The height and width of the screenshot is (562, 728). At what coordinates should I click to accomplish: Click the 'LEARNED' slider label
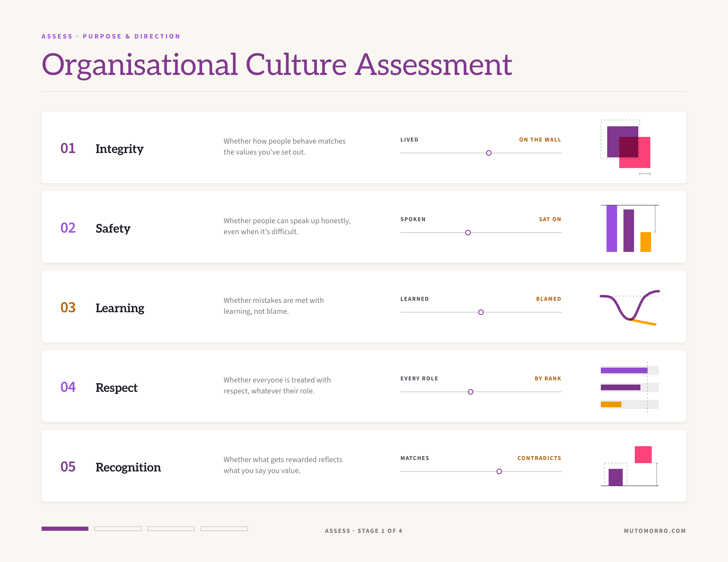point(415,299)
